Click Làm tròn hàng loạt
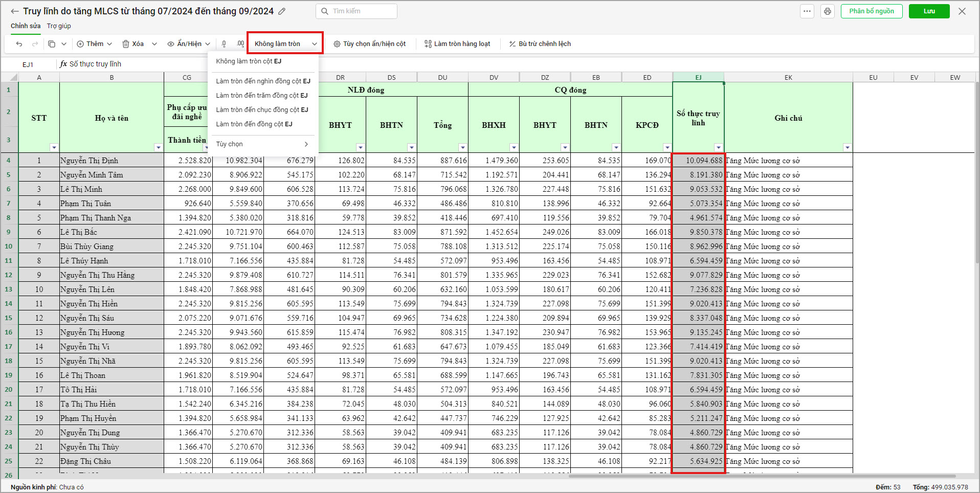The height and width of the screenshot is (493, 980). tap(457, 44)
